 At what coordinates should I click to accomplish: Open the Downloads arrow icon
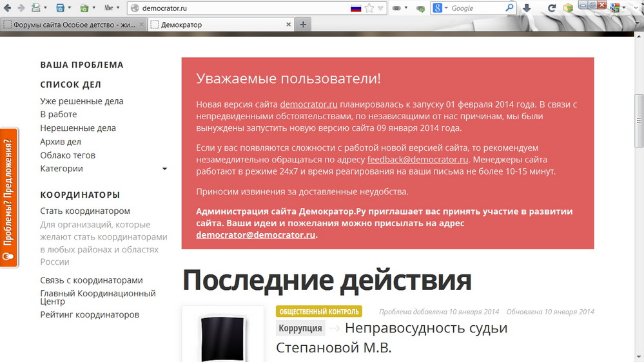click(x=527, y=8)
